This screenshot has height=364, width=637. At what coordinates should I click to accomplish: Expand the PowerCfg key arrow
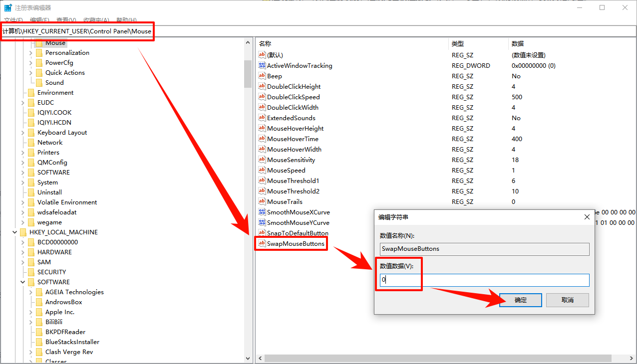[x=31, y=63]
